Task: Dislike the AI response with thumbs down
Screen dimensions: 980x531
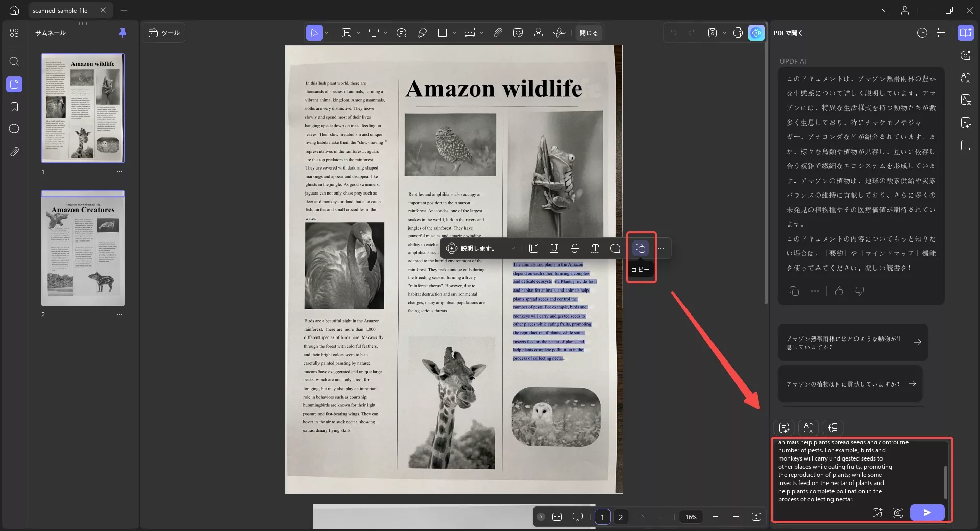Action: [x=860, y=291]
